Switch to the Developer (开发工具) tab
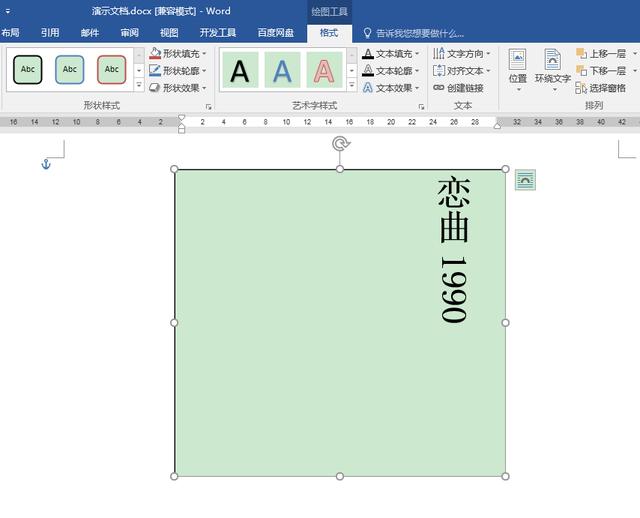The image size is (640, 518). coord(218,33)
